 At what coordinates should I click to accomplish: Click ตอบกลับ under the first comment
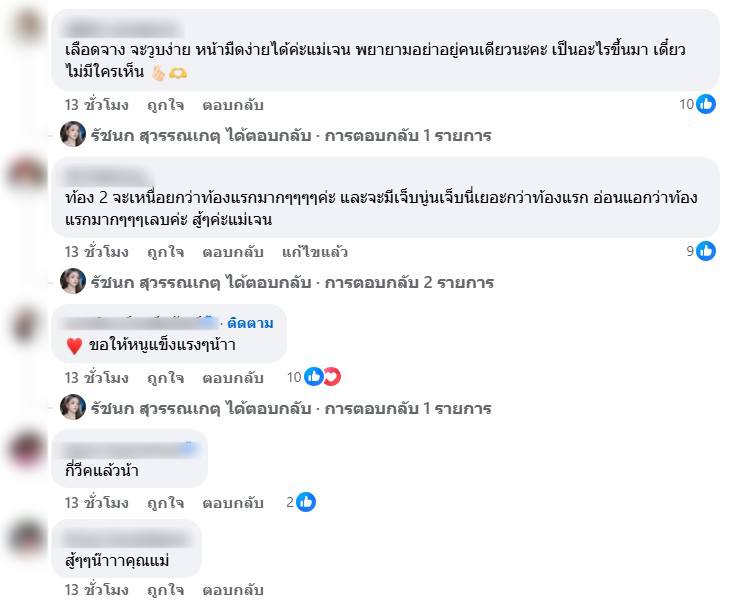pos(233,105)
